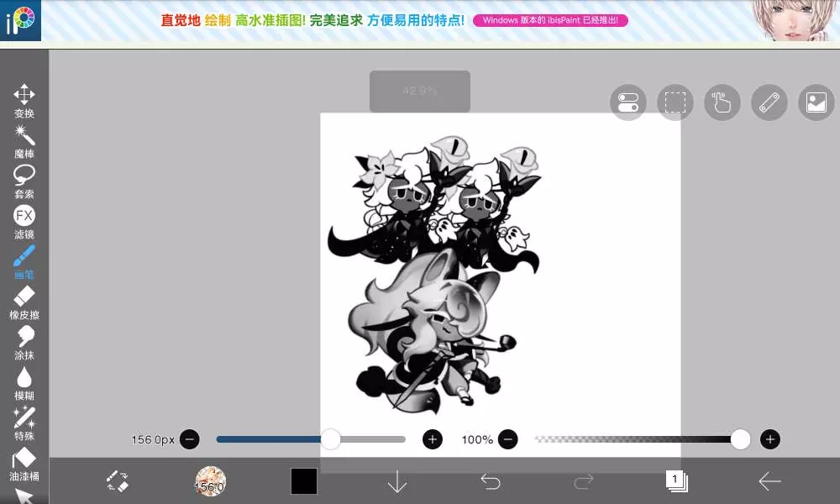The height and width of the screenshot is (504, 840).
Task: Open the ruler tool button
Action: pos(769,102)
